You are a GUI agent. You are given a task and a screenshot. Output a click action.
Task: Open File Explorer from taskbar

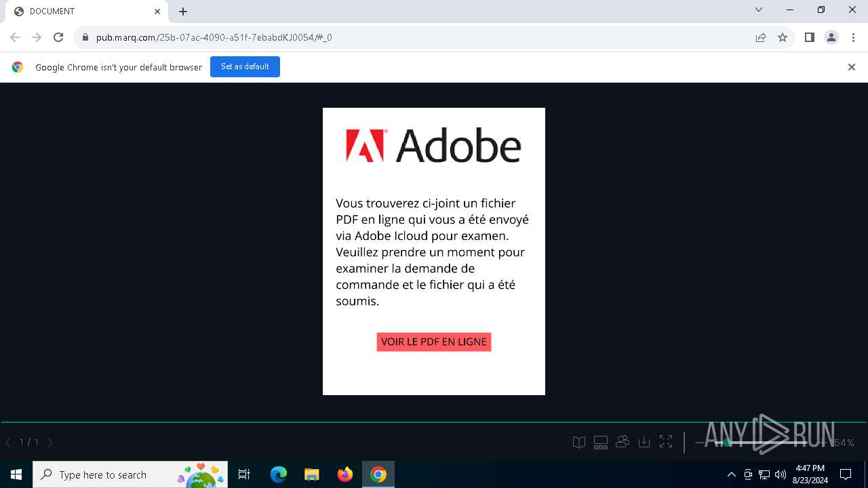coord(312,474)
